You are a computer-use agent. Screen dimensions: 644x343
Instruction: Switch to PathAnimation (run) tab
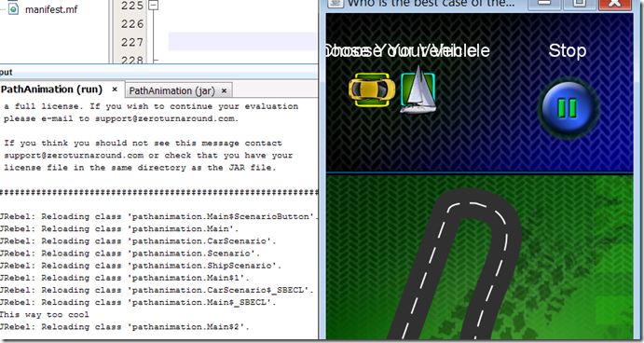point(52,89)
